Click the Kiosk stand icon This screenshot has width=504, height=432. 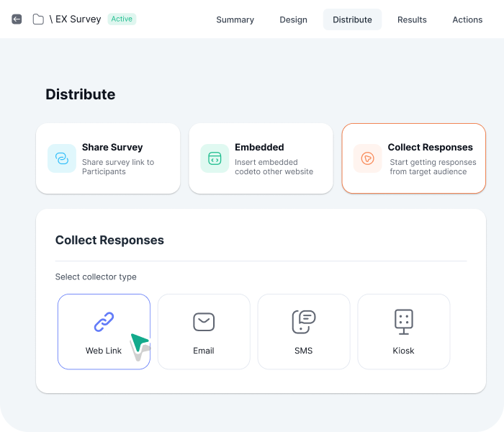[403, 322]
